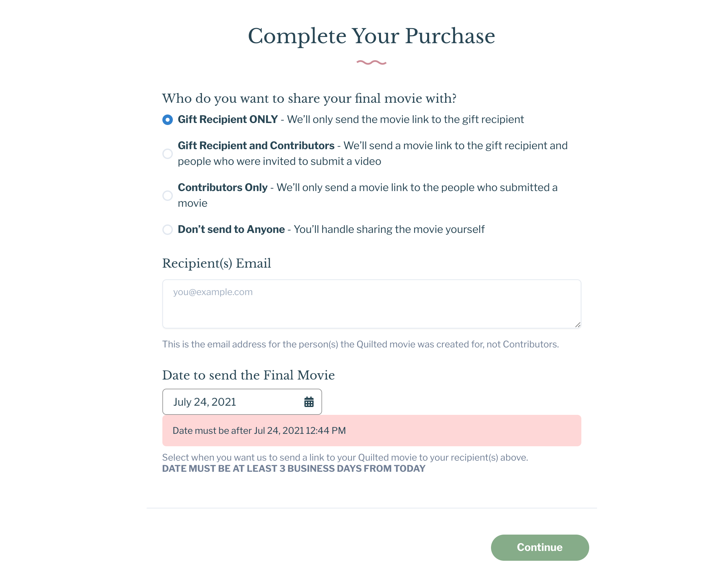This screenshot has width=728, height=566.
Task: Click the share final movie question heading
Action: (309, 98)
